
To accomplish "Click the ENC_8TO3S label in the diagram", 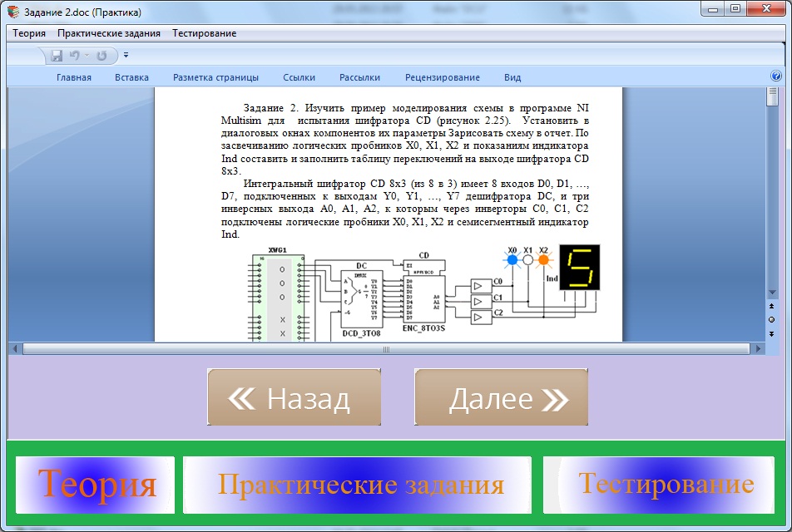I will 423,328.
